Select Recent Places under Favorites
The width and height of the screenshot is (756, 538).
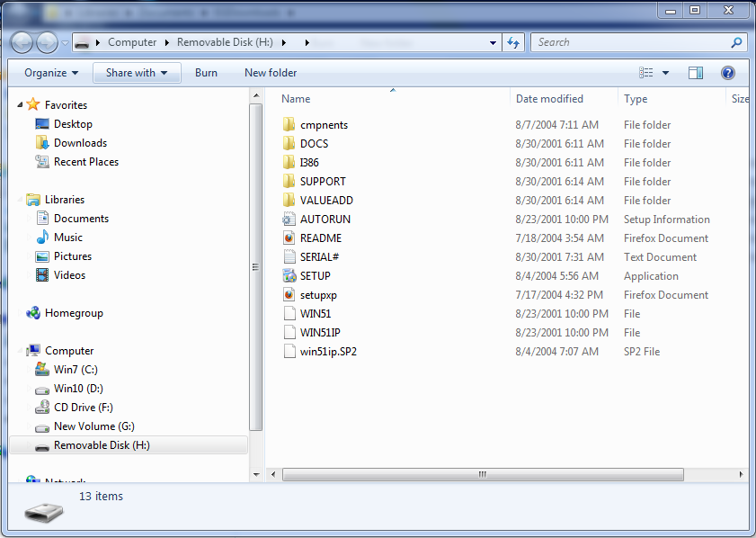coord(86,162)
